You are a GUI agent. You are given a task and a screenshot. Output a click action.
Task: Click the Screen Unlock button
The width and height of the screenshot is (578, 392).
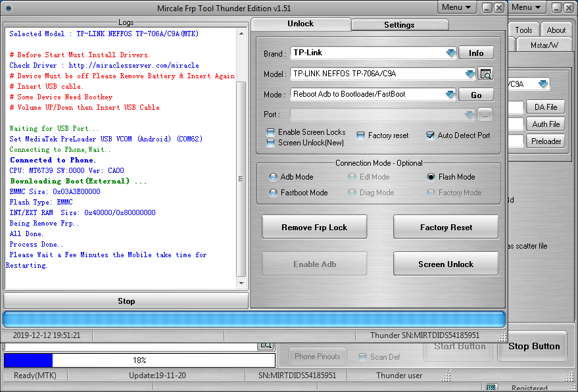[x=446, y=264]
